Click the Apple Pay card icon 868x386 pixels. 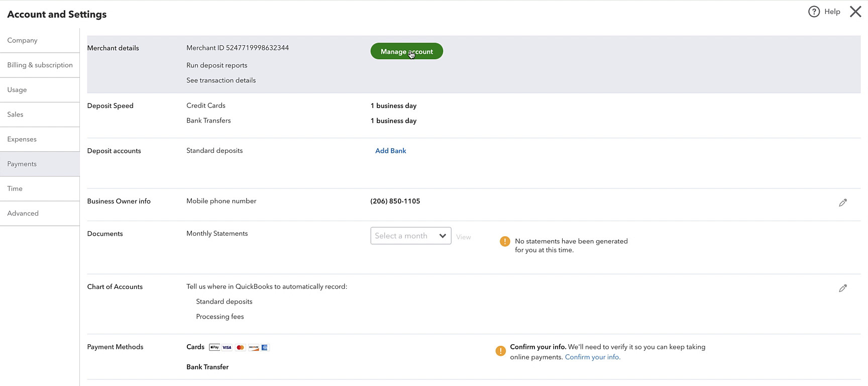tap(214, 347)
